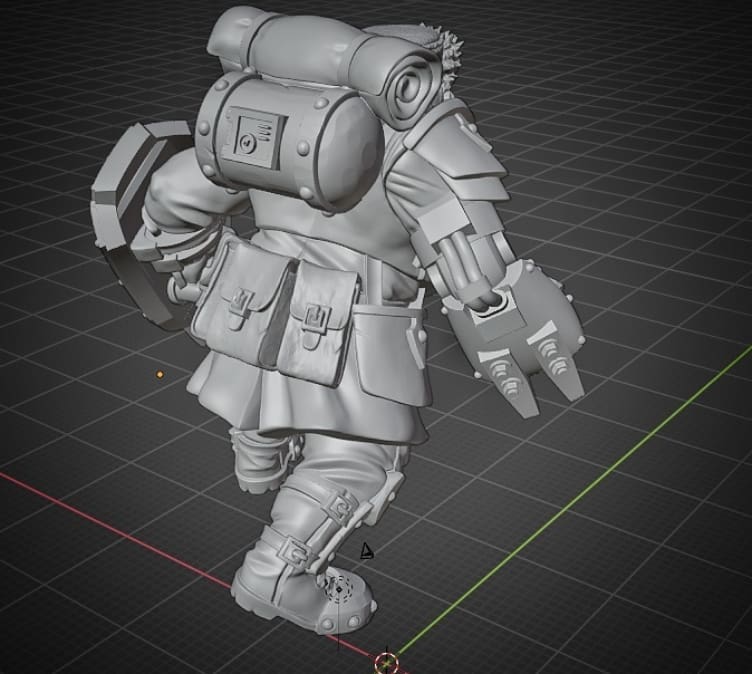Image resolution: width=752 pixels, height=674 pixels.
Task: Select the dashed-circle point light on the boot
Action: [x=339, y=590]
